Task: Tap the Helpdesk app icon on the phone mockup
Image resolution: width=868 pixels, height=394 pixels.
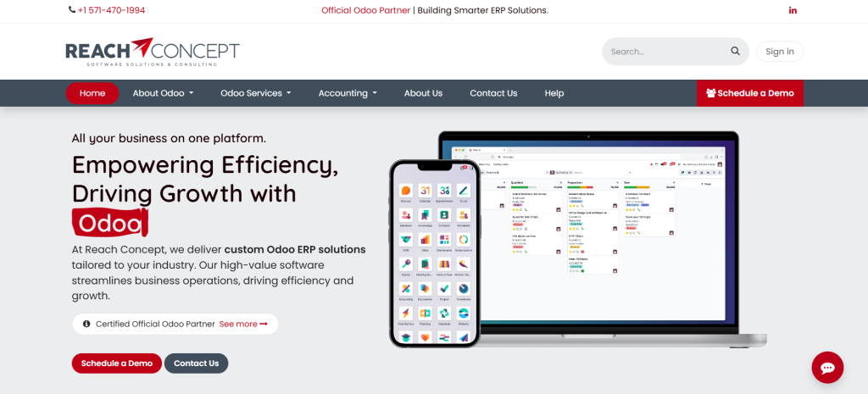Action: pos(444,314)
